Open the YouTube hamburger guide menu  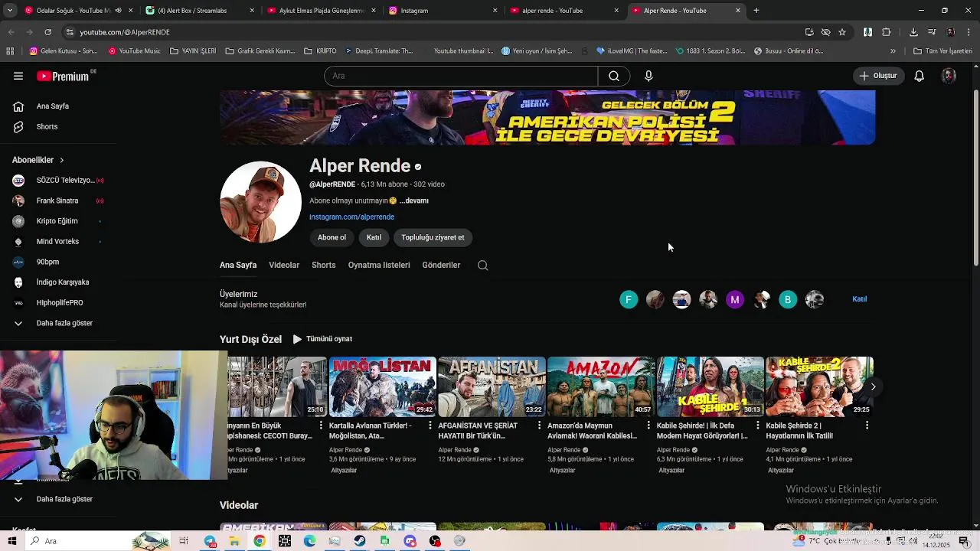[x=18, y=76]
